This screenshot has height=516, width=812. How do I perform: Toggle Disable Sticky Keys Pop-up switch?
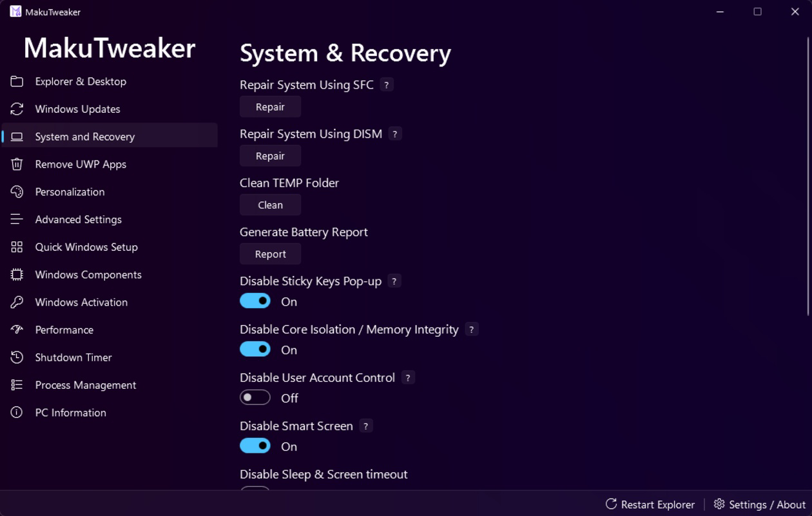pyautogui.click(x=255, y=301)
